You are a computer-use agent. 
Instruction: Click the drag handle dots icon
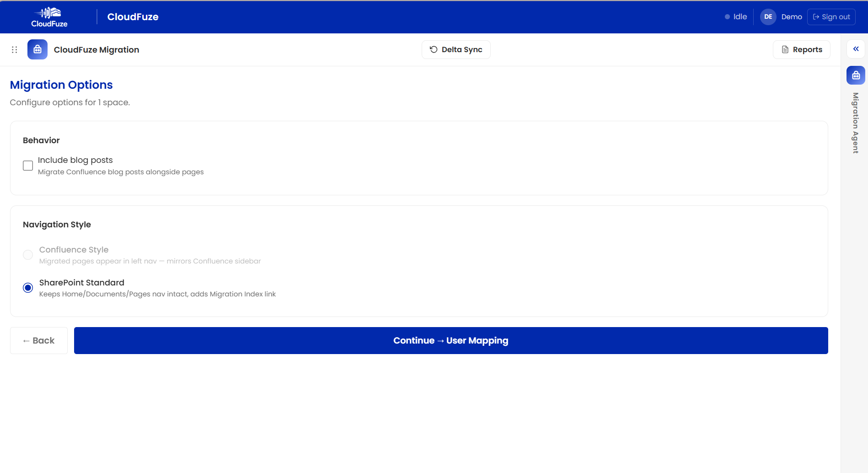[x=15, y=49]
